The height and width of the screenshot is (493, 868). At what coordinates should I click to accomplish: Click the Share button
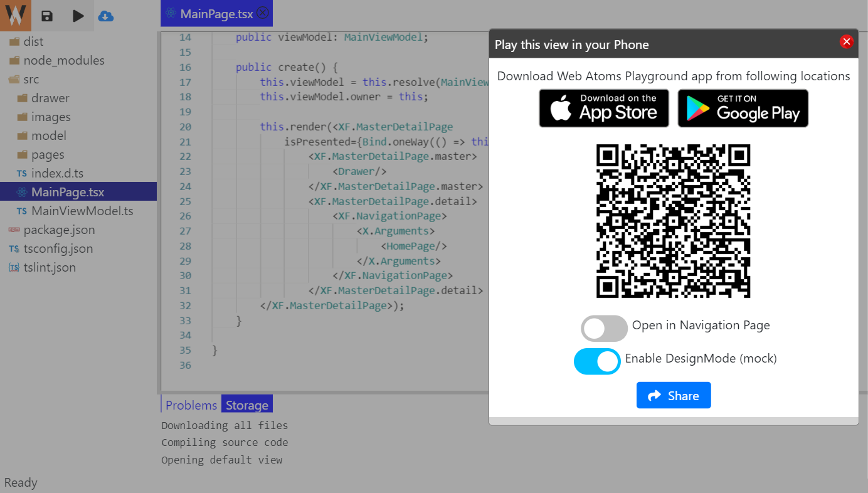click(x=673, y=395)
